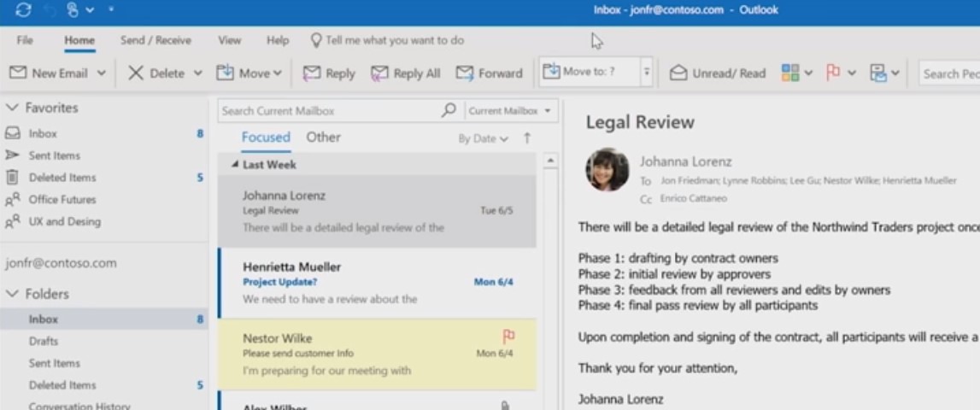Open the Customize Quick Access Toolbar dropdown

(x=110, y=9)
